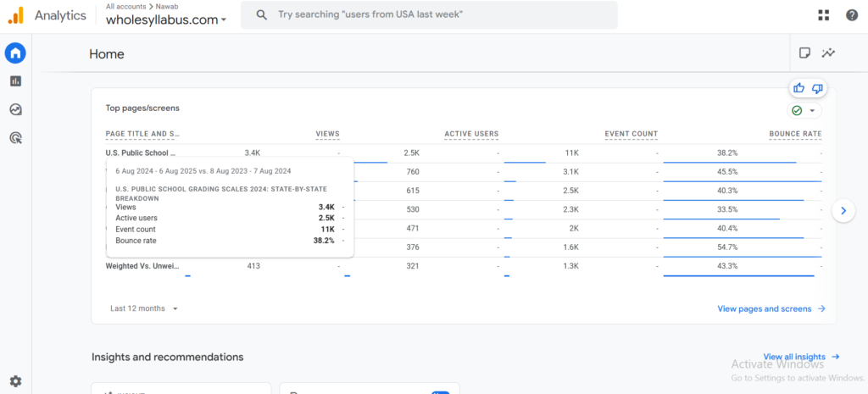
Task: Open the Admin settings gear
Action: 15,380
